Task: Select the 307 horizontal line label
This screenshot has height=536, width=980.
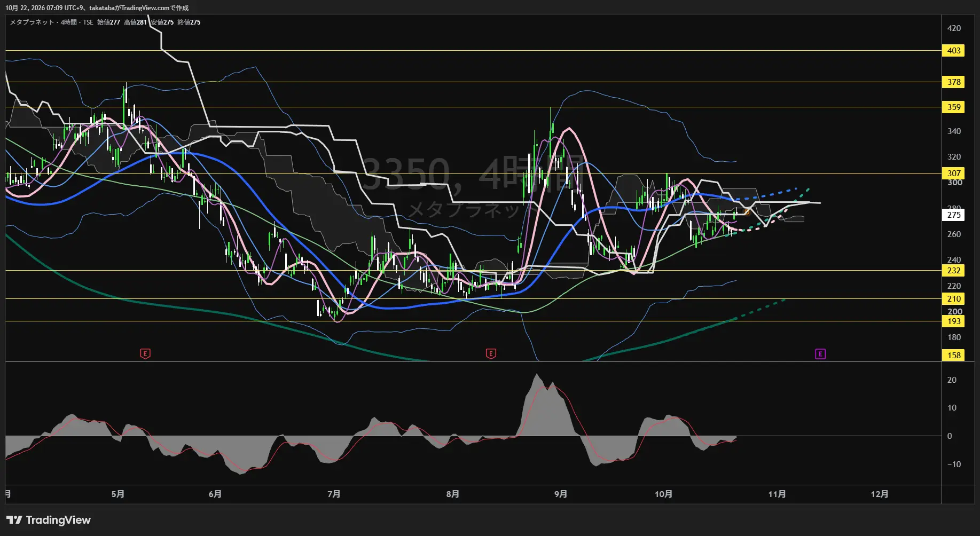Action: (954, 173)
